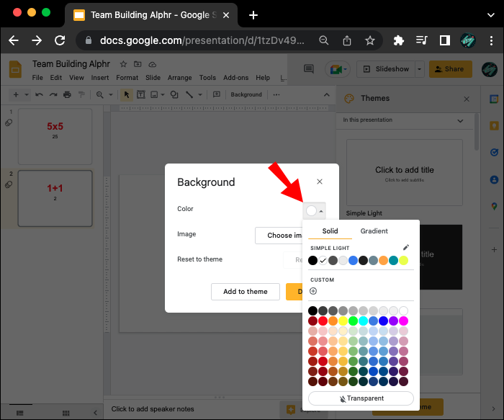Click the Transparent button
Viewport: 504px width, 420px height.
pos(361,398)
